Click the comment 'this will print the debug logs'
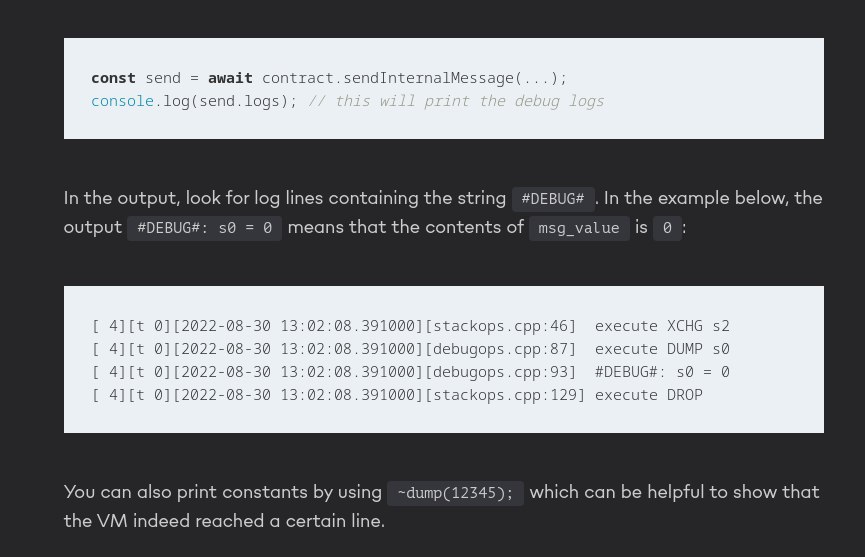865x557 pixels. tap(469, 101)
